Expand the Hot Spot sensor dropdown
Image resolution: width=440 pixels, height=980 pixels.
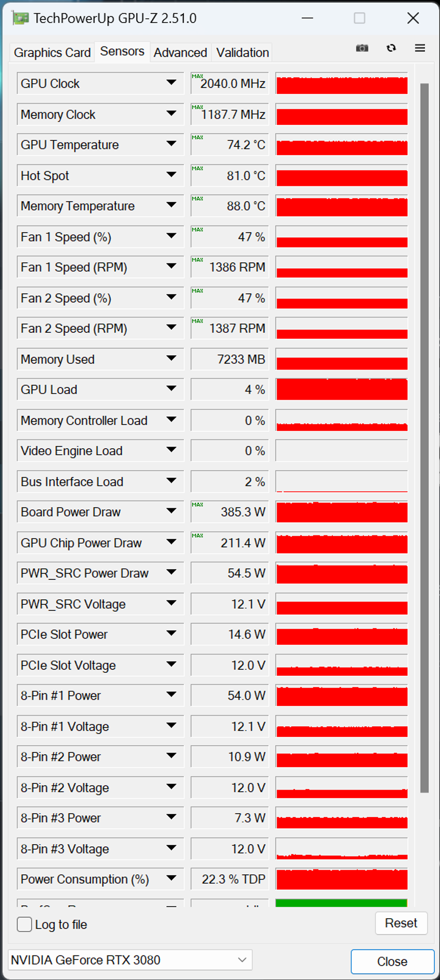(172, 175)
